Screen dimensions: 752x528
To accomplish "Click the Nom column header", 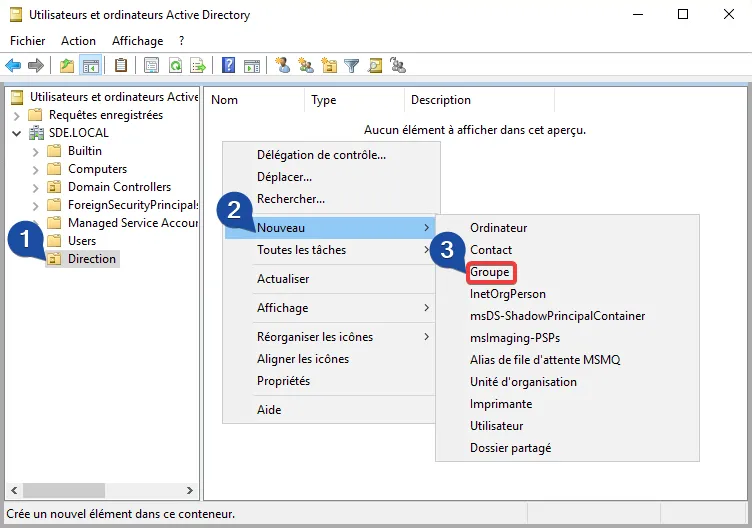I will coord(225,100).
